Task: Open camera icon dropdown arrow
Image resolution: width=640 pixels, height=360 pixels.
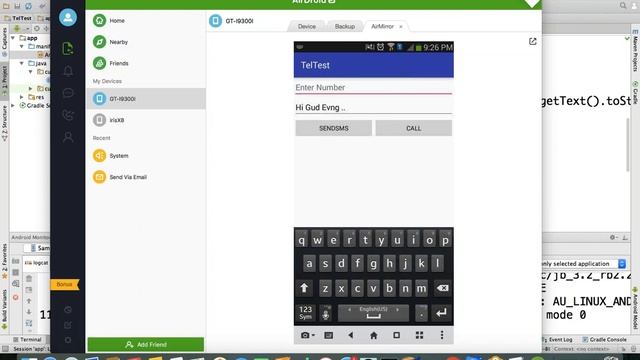Action: (x=313, y=336)
